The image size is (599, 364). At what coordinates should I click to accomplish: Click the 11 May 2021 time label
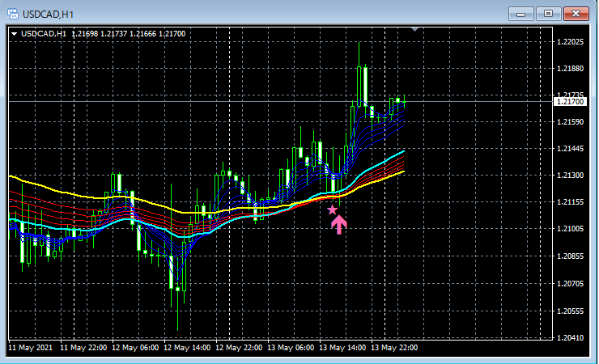pos(31,348)
